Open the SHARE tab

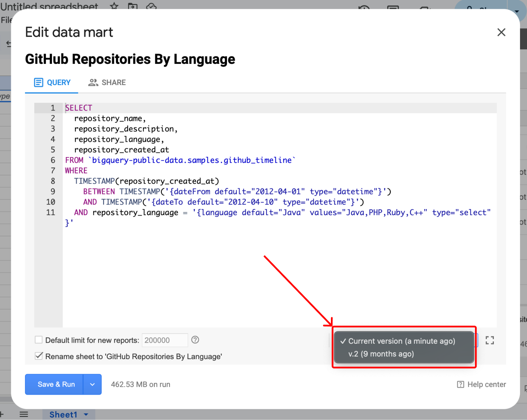click(x=107, y=82)
